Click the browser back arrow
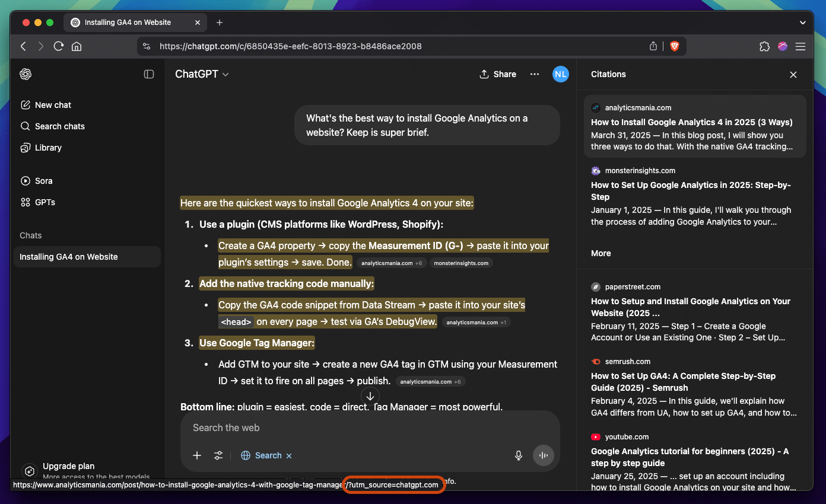 pyautogui.click(x=23, y=46)
